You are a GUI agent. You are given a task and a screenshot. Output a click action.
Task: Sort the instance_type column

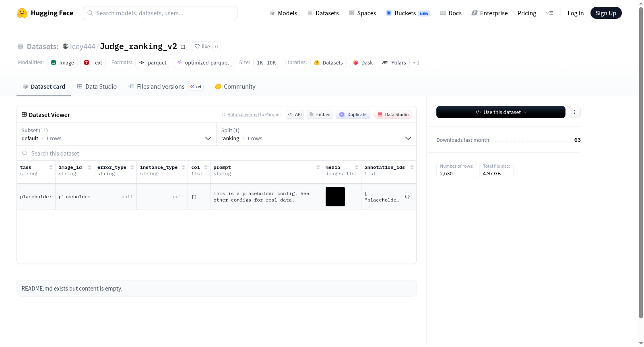coord(183,167)
